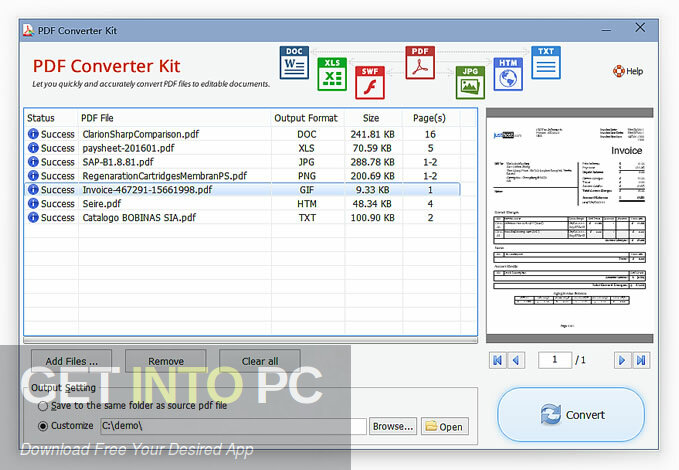Select the SWF Flash format icon
The height and width of the screenshot is (470, 679).
(370, 83)
